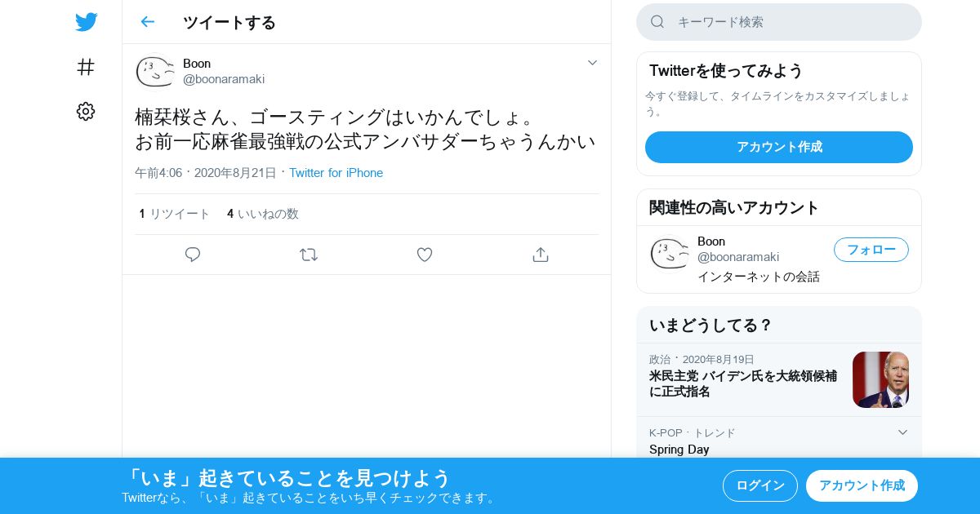
Task: Open Boon's avatar in the tweet header
Action: [x=154, y=71]
